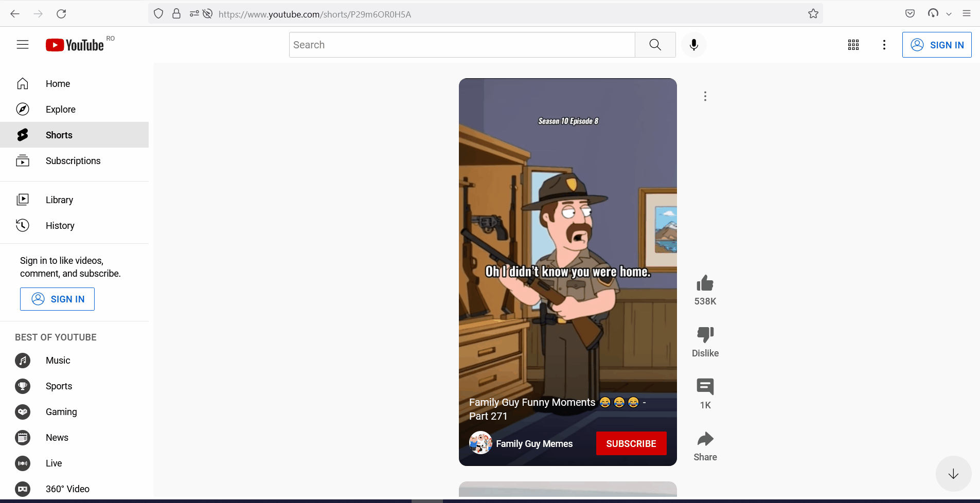Open History from the sidebar clock icon
Image resolution: width=980 pixels, height=503 pixels.
coord(23,225)
